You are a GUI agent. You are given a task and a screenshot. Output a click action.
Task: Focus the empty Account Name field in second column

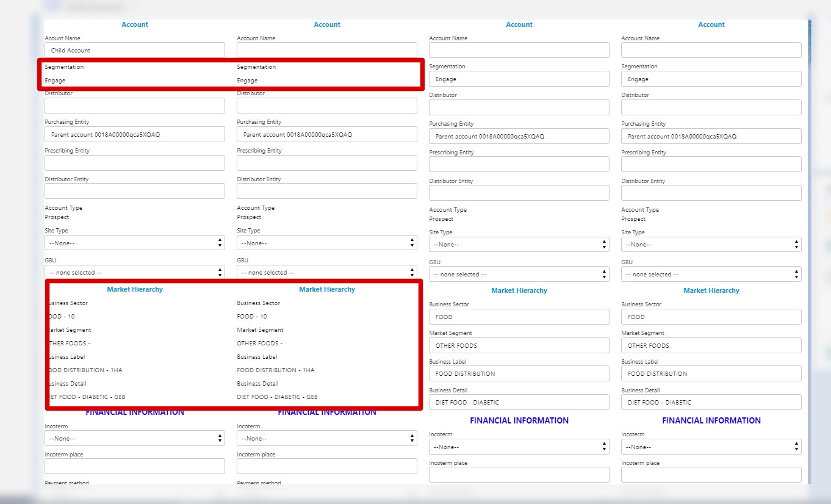[x=327, y=50]
